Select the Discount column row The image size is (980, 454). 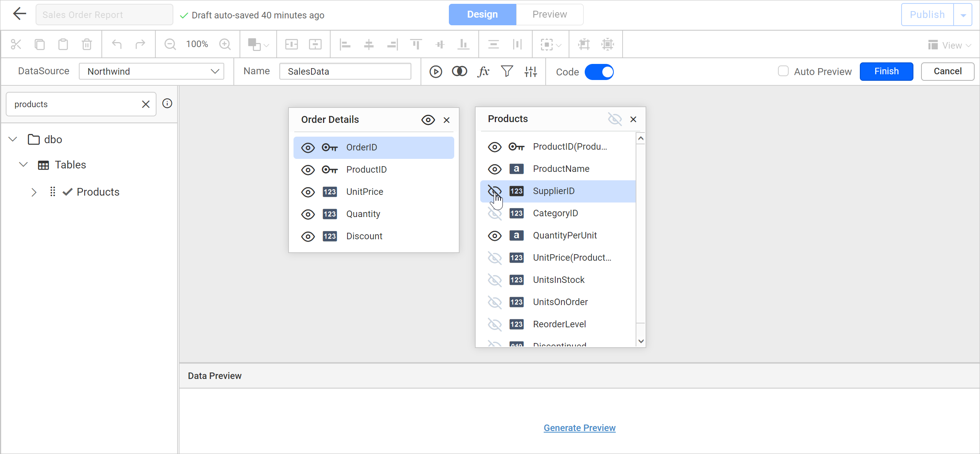pyautogui.click(x=373, y=237)
